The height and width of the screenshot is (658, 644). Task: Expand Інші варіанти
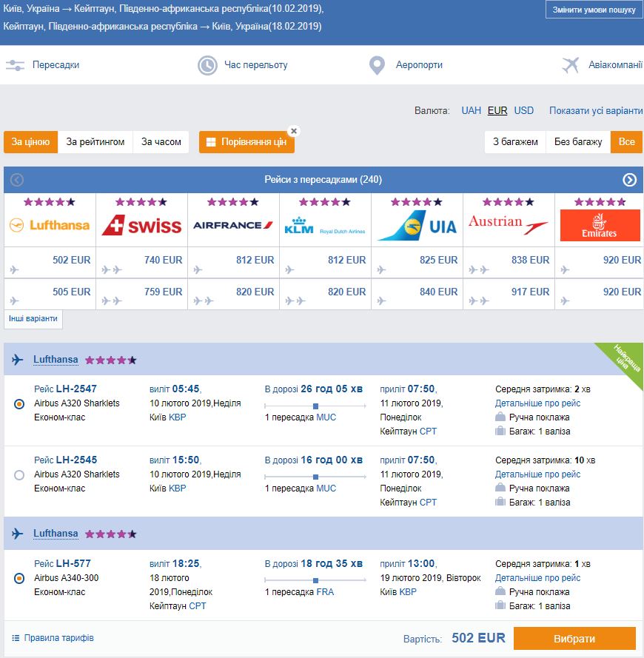pos(33,319)
